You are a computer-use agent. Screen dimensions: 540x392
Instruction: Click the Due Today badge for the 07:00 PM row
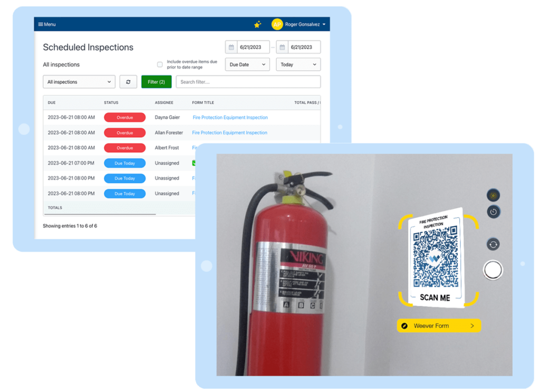click(x=124, y=163)
